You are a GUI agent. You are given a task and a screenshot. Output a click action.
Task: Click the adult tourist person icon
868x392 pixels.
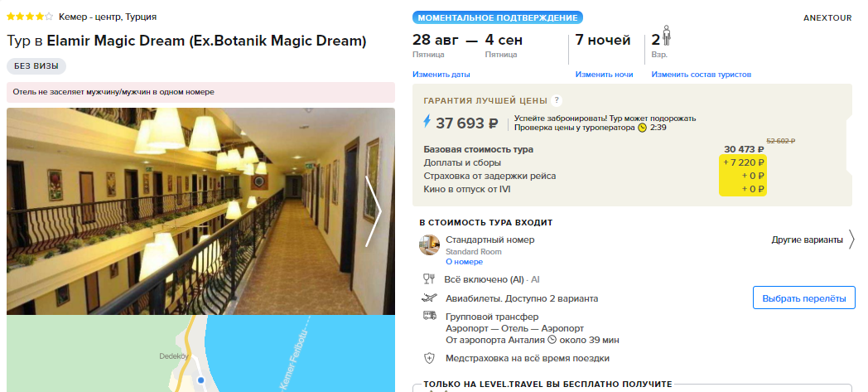tap(667, 36)
